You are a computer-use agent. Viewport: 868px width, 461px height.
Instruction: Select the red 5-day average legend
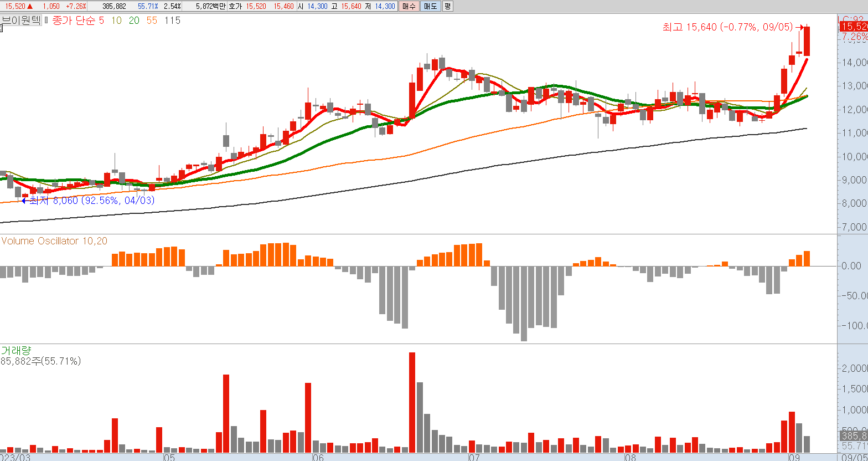101,21
